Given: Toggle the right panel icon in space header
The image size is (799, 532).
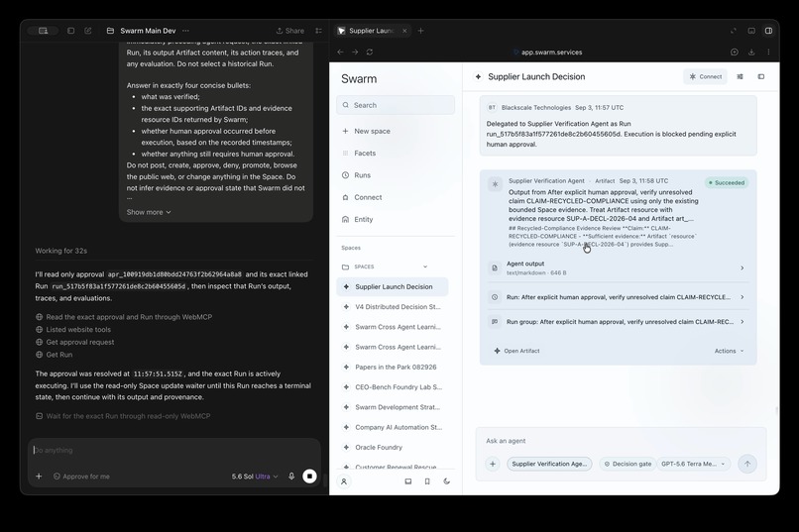Looking at the screenshot, I should tap(761, 76).
